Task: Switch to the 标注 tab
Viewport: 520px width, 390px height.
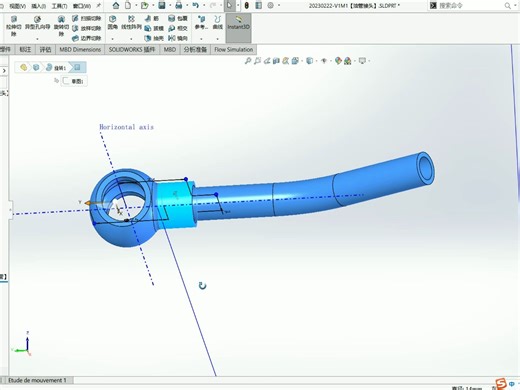Action: (25, 49)
